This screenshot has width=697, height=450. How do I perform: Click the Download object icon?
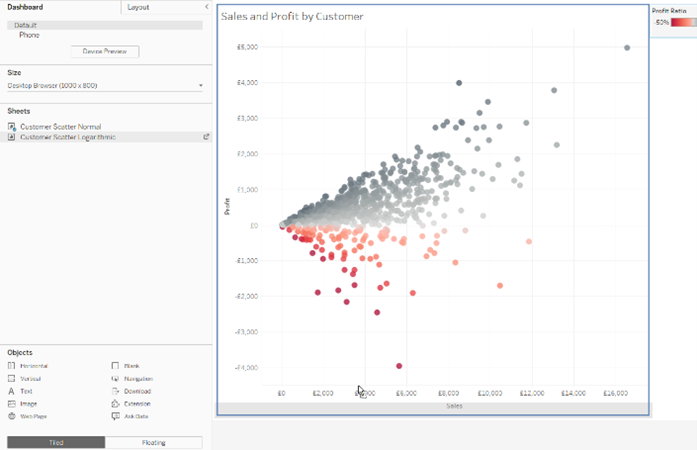(x=115, y=391)
